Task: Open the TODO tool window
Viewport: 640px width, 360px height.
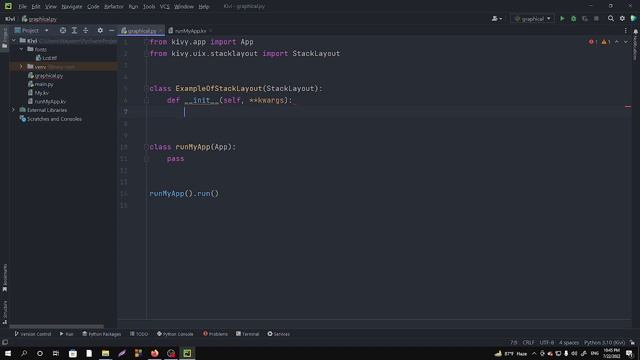Action: coord(139,334)
